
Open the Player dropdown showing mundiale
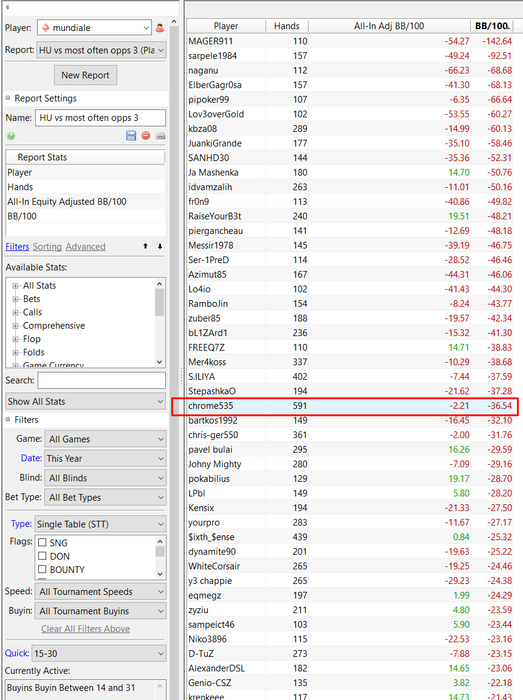[95, 28]
